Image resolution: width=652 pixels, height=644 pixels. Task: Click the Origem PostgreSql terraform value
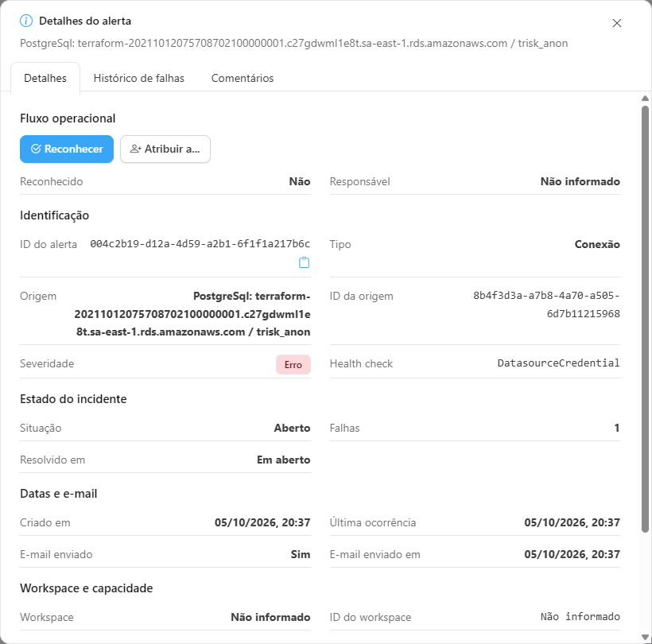pos(192,314)
